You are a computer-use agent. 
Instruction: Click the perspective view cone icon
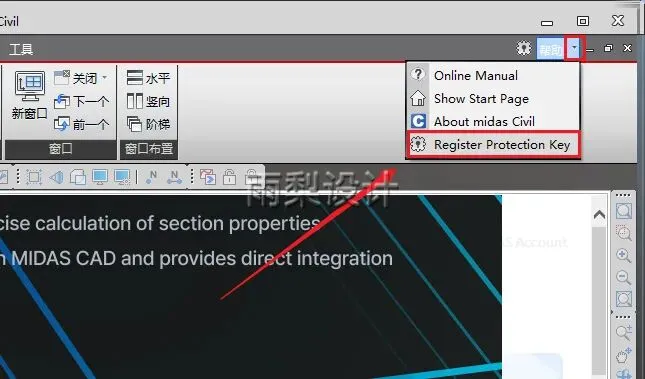click(56, 177)
